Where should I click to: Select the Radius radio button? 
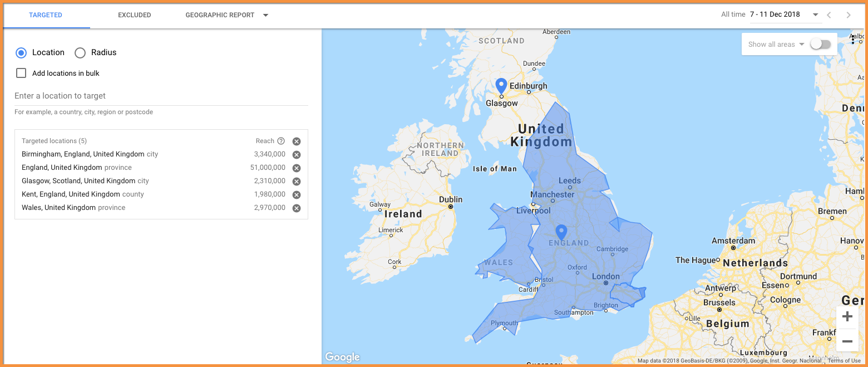[80, 52]
